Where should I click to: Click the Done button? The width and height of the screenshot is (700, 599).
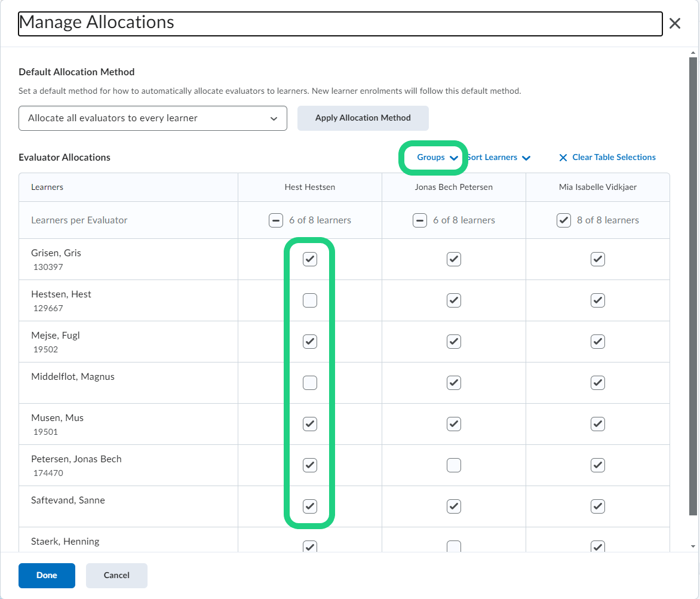pos(47,576)
